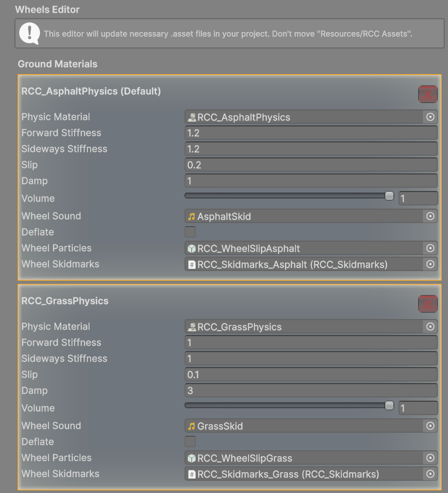The width and height of the screenshot is (448, 493).
Task: Click the 'Wheels Editor' title
Action: point(47,10)
